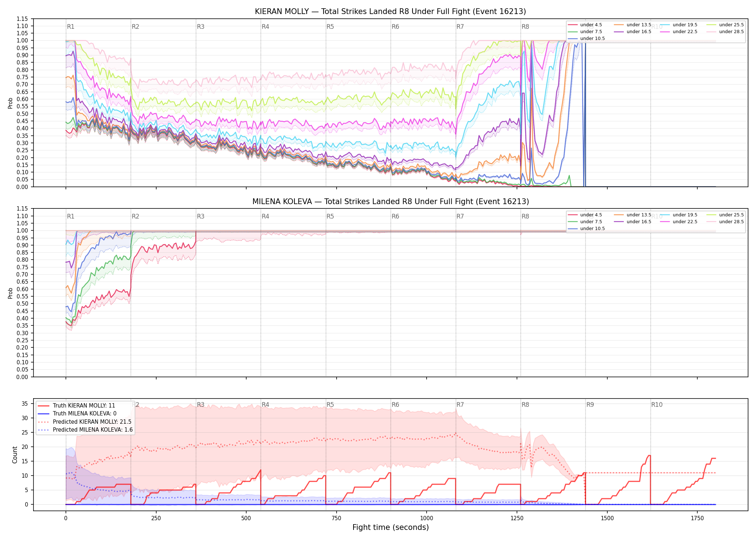Screen dimensions: 756x540
Task: Click the R9 round marker in bottom chart
Action: click(590, 405)
